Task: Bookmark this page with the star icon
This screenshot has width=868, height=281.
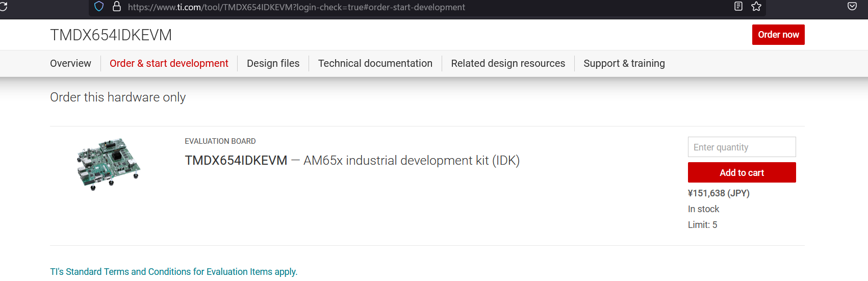Action: coord(756,7)
